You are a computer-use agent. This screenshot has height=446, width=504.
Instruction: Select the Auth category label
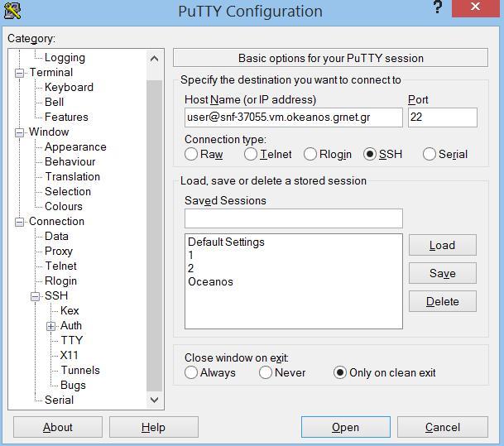[x=71, y=325]
